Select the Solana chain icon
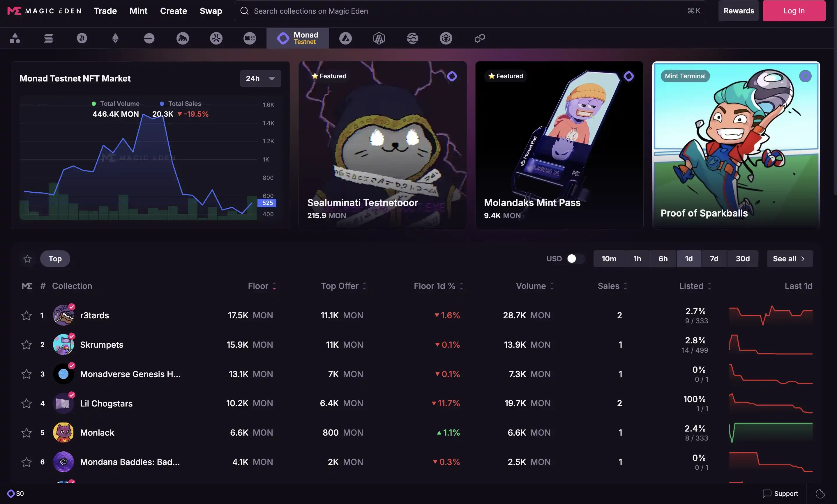Image resolution: width=837 pixels, height=504 pixels. coord(49,38)
